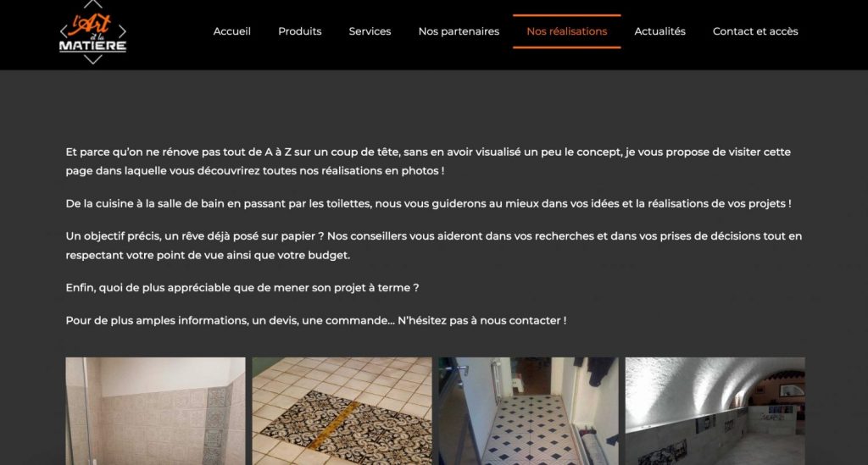Select Nos partenaires in the navigation
The height and width of the screenshot is (465, 868).
[x=459, y=31]
